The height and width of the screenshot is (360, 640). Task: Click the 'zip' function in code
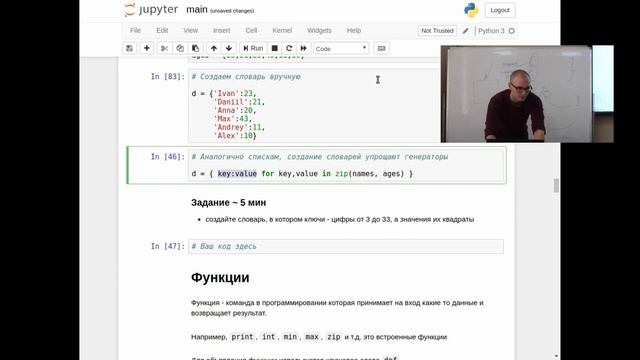[341, 174]
